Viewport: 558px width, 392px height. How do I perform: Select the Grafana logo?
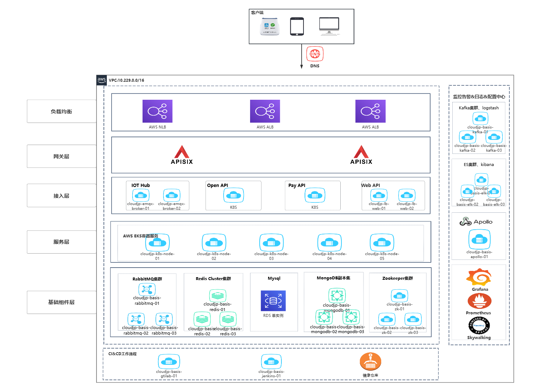point(479,278)
